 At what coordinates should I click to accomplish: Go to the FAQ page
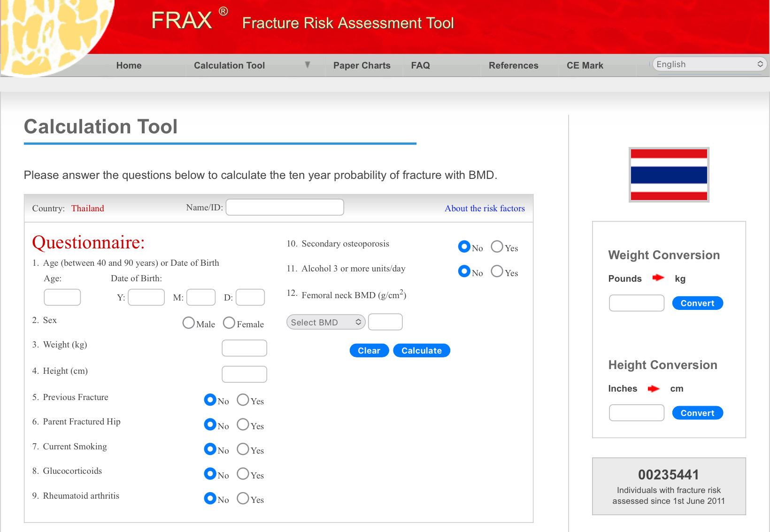(x=420, y=65)
